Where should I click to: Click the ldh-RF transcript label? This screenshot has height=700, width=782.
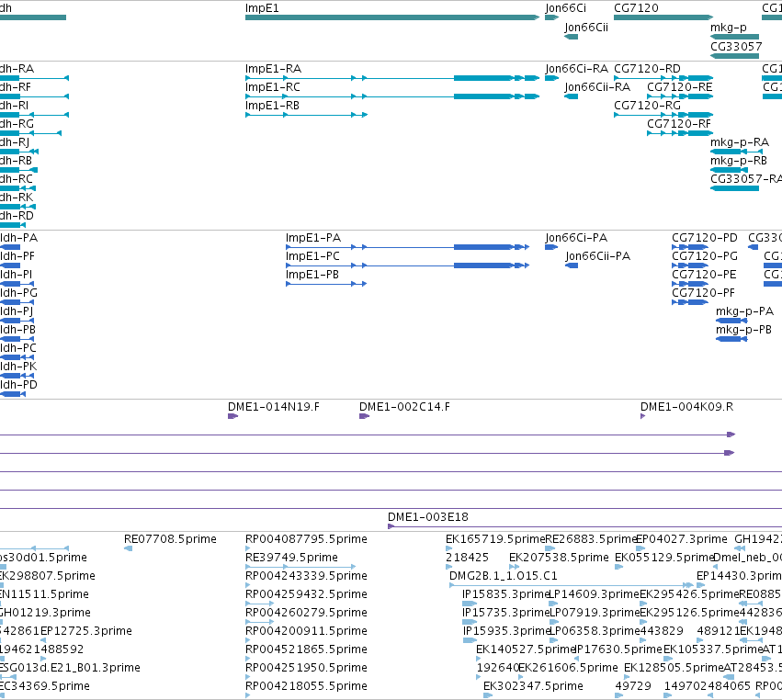click(16, 86)
